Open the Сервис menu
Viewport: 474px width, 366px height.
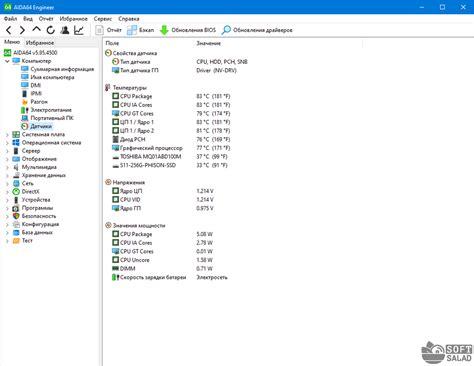click(103, 19)
